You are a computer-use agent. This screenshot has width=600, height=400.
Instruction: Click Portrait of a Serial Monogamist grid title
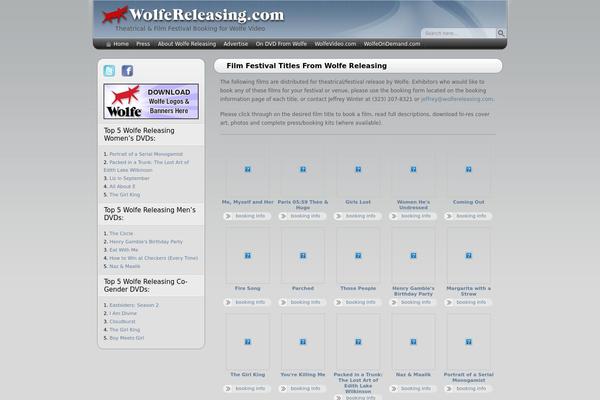468,377
